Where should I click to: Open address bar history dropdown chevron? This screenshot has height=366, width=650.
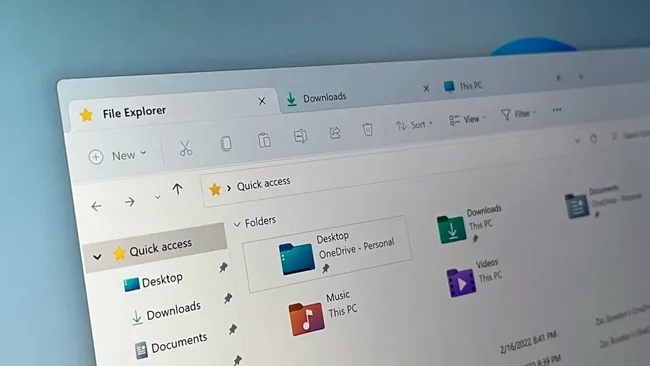click(577, 141)
